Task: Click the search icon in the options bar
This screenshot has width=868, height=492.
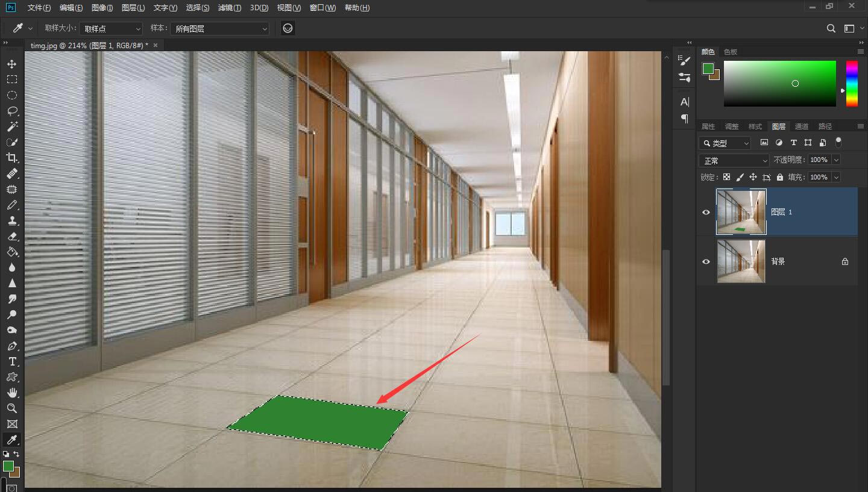Action: pos(831,28)
